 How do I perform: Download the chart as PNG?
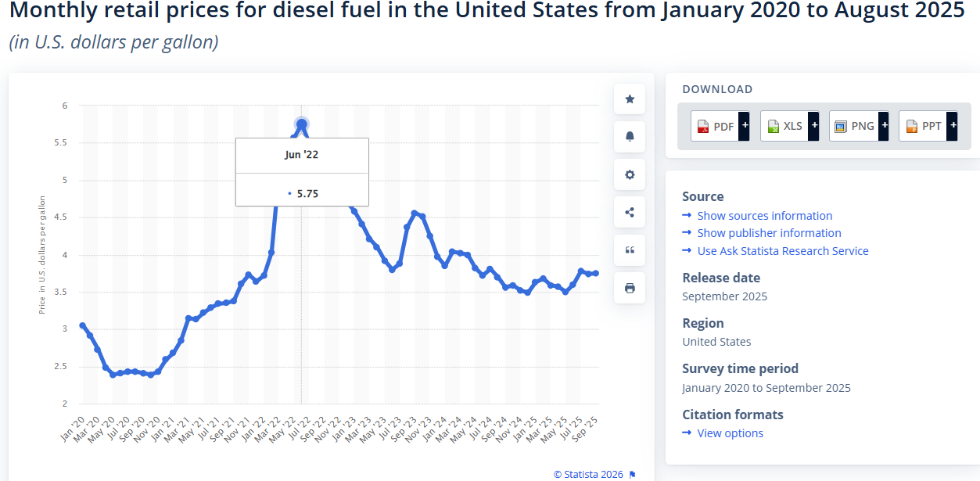[x=853, y=126]
